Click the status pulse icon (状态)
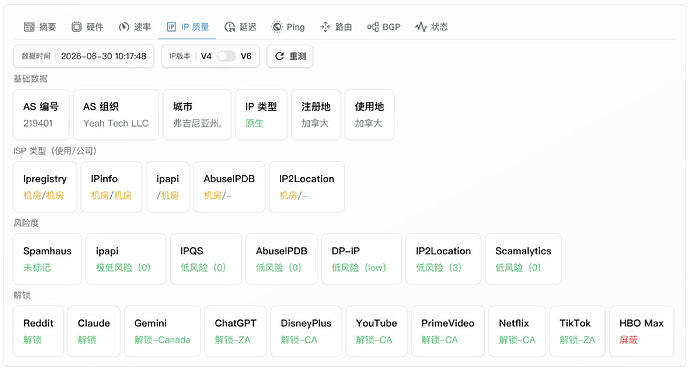This screenshot has width=690, height=370. (421, 27)
